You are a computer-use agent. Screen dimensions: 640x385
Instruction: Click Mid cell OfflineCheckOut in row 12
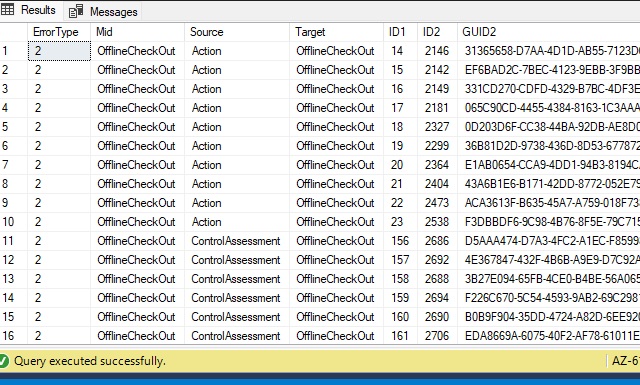(x=138, y=260)
